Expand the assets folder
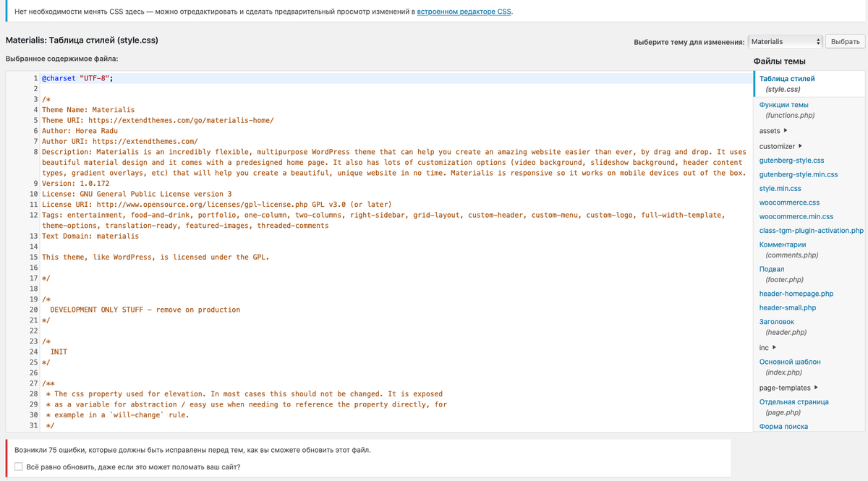Viewport: 868px width, 481px height. click(773, 131)
